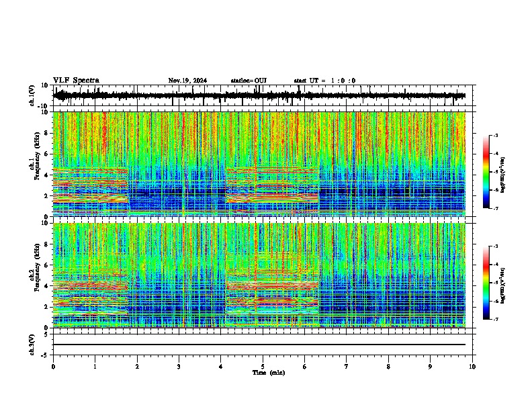Click the ch.2 colorbar log(PSD) unit label

tap(502, 285)
